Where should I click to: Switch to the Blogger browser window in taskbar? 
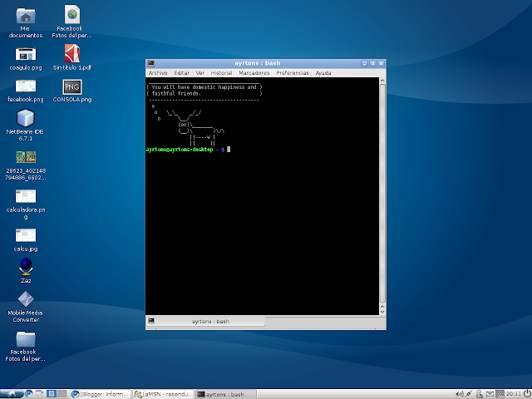[101, 394]
